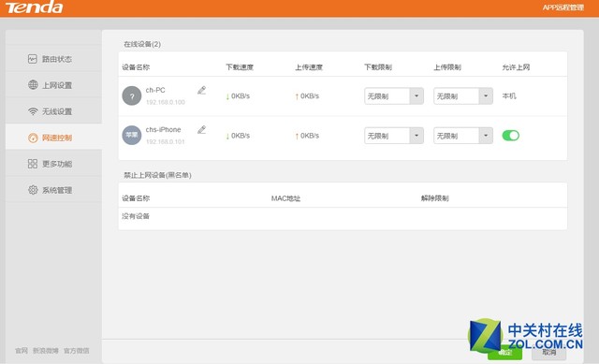Click the 上传速度 column header
The height and width of the screenshot is (364, 599).
[x=309, y=67]
